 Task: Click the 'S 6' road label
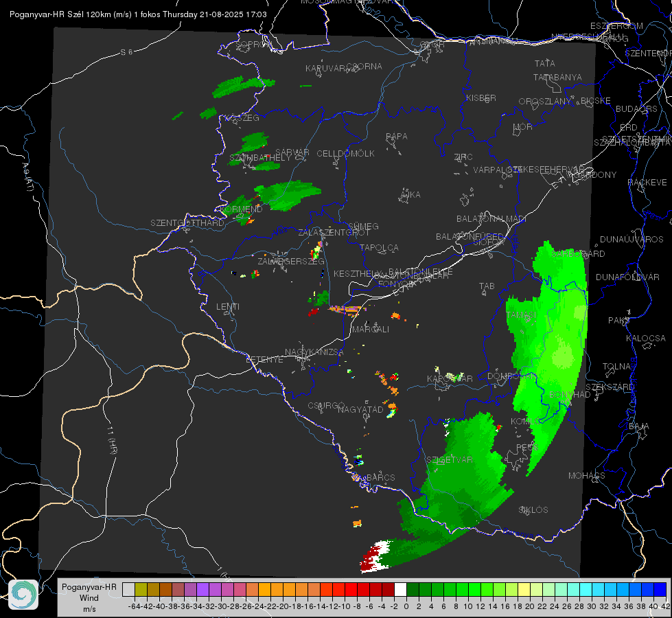click(126, 52)
